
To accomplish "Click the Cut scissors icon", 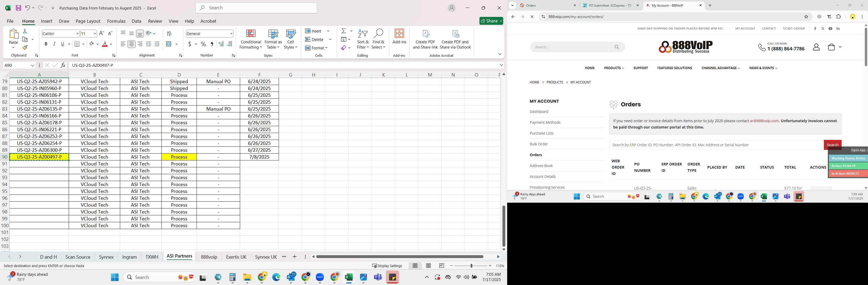I will point(25,31).
